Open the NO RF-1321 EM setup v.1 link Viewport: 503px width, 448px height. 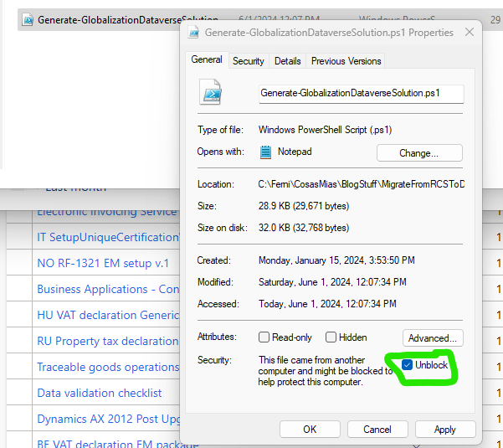tap(102, 263)
